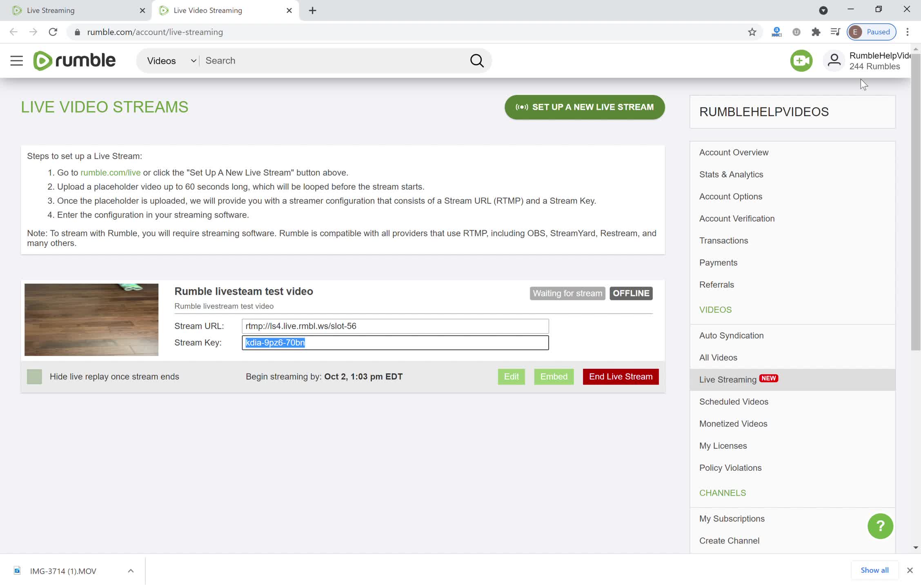
Task: Select the Live Streaming sidebar menu item
Action: (727, 379)
